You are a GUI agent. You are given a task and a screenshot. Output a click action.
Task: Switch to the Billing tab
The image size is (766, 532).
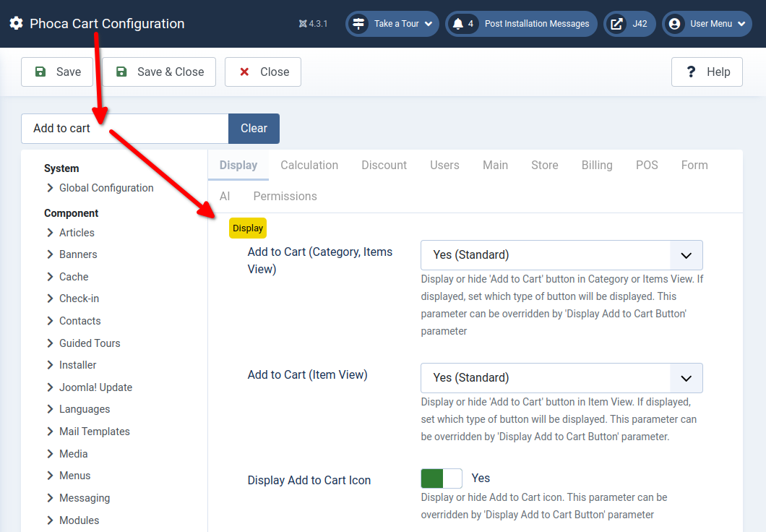[x=597, y=165]
